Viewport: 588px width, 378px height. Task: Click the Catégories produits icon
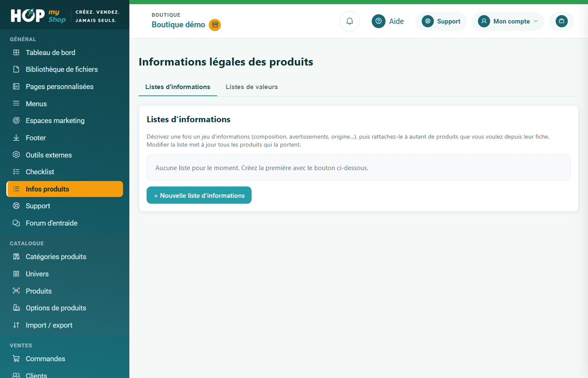point(16,257)
